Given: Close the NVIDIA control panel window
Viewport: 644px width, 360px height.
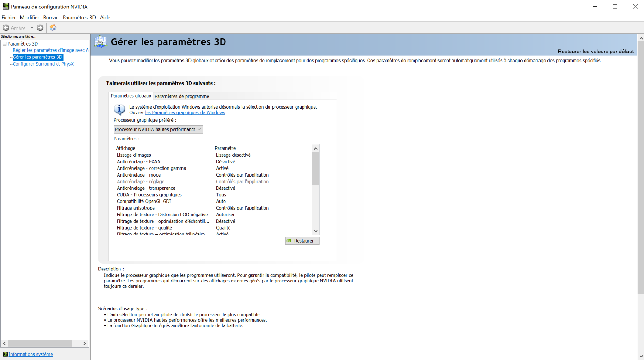Looking at the screenshot, I should (x=635, y=7).
